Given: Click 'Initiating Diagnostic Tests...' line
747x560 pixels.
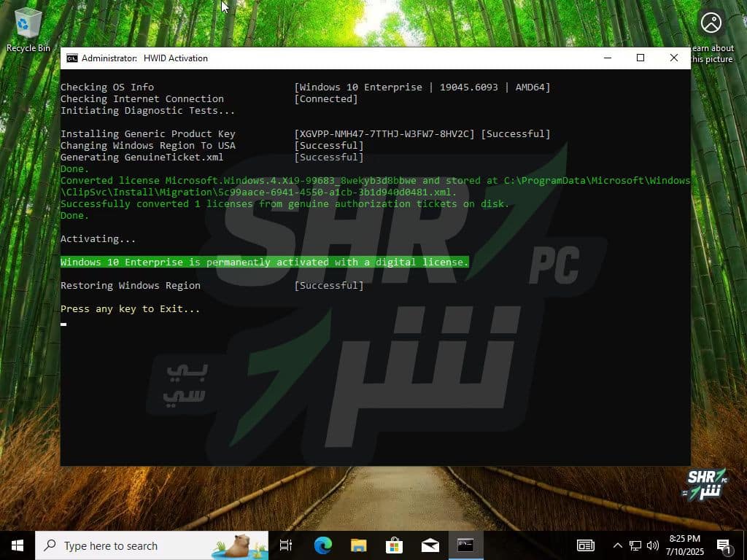Looking at the screenshot, I should 147,111.
